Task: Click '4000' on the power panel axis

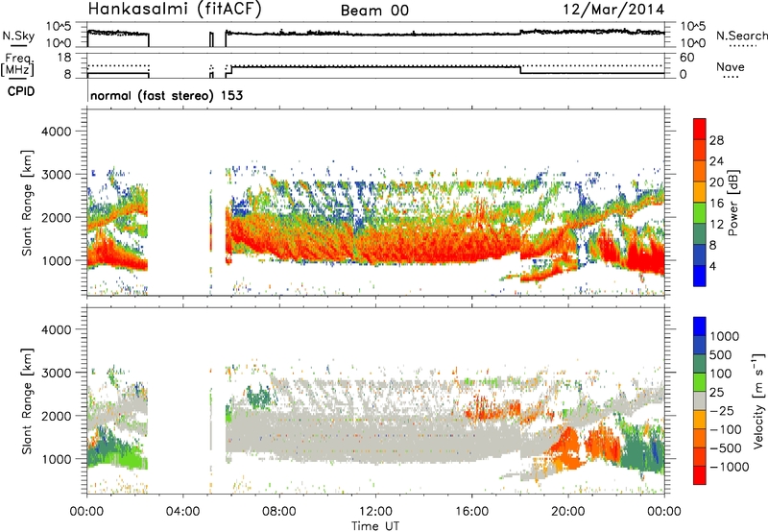Action: 56,132
